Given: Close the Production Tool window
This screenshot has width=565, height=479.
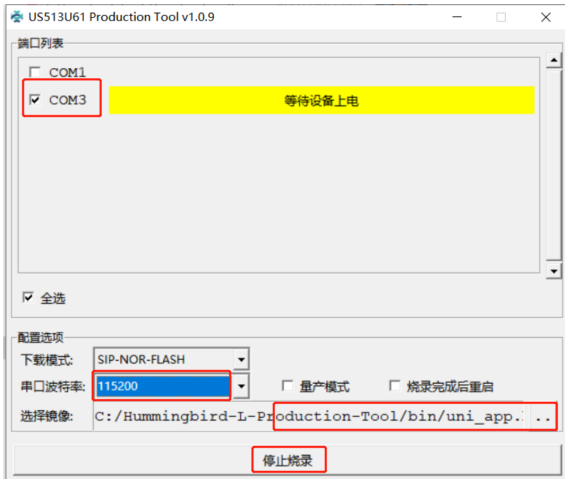Looking at the screenshot, I should (546, 17).
